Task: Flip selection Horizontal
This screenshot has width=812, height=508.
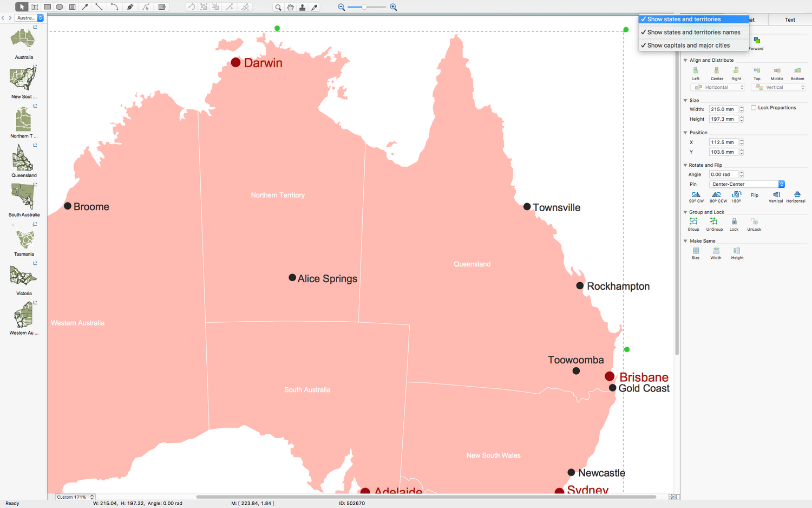Action: [x=796, y=197]
